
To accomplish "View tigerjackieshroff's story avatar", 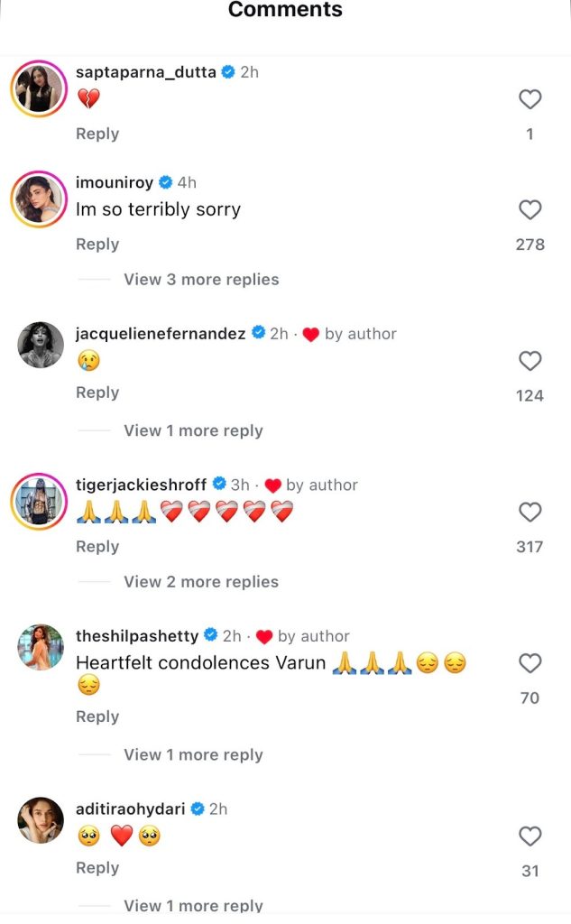I will 40,501.
